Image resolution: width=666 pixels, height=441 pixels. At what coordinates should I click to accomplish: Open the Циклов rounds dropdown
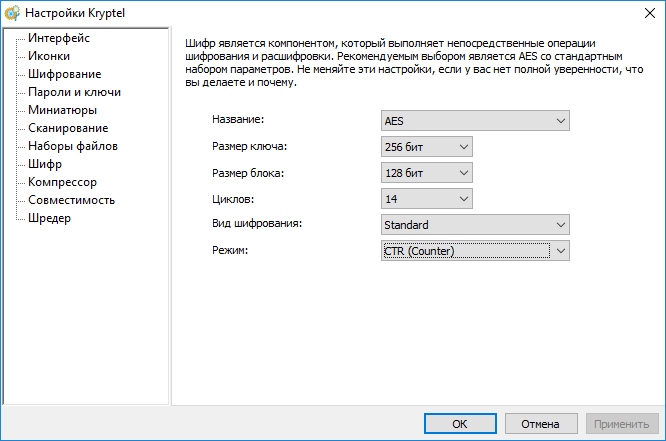(427, 199)
